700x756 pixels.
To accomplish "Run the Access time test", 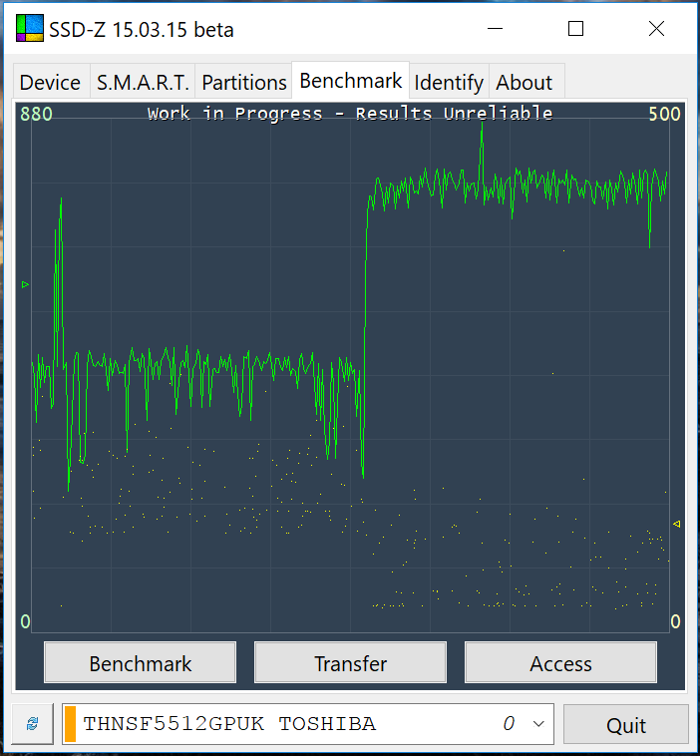I will (x=560, y=662).
